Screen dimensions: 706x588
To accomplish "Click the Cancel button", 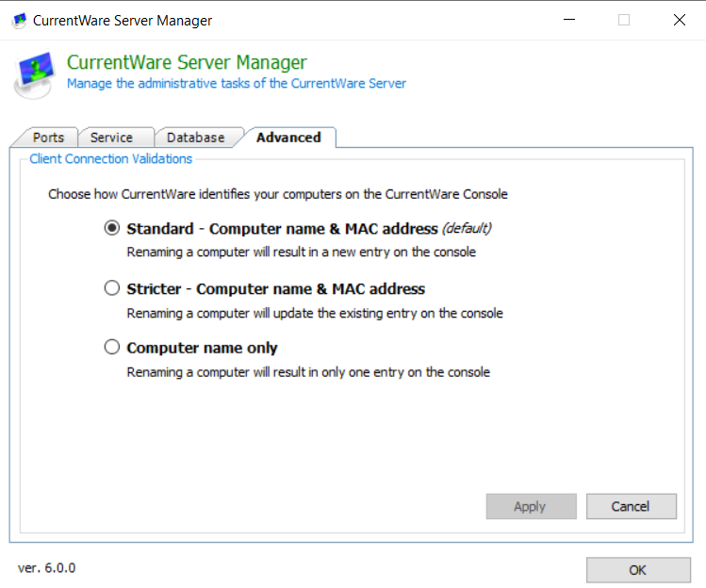I will (x=631, y=507).
